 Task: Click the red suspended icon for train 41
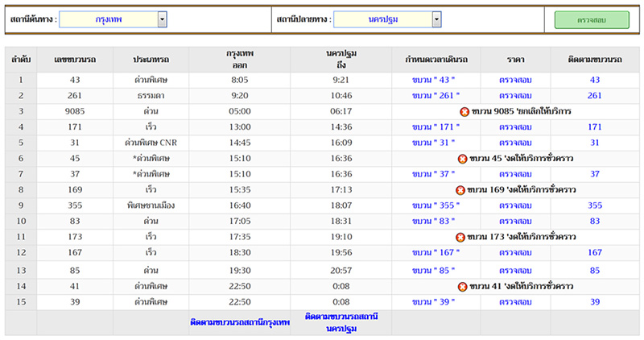[462, 286]
